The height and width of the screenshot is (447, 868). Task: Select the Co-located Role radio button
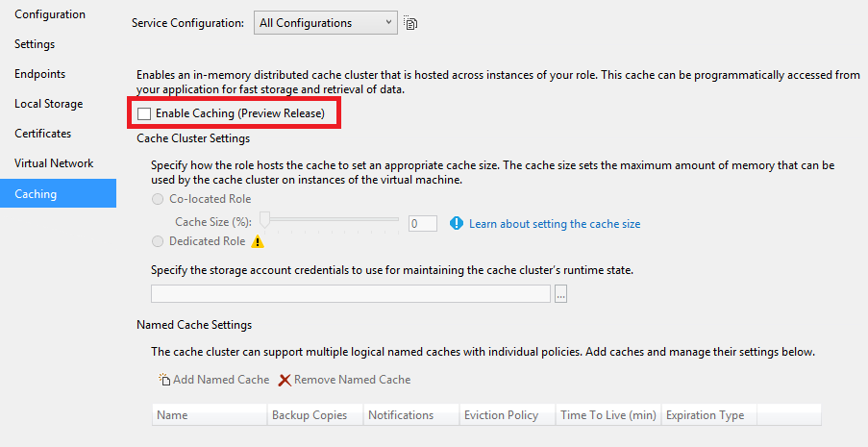point(158,199)
